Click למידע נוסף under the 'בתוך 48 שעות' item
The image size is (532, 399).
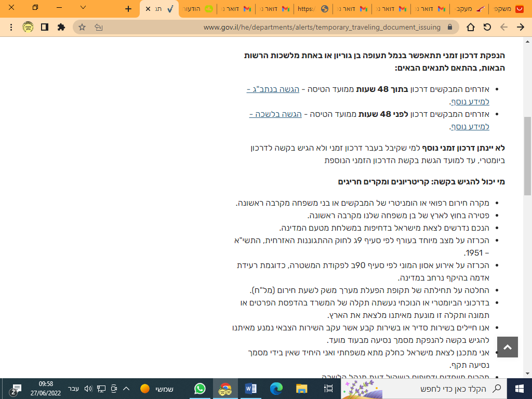pos(470,101)
